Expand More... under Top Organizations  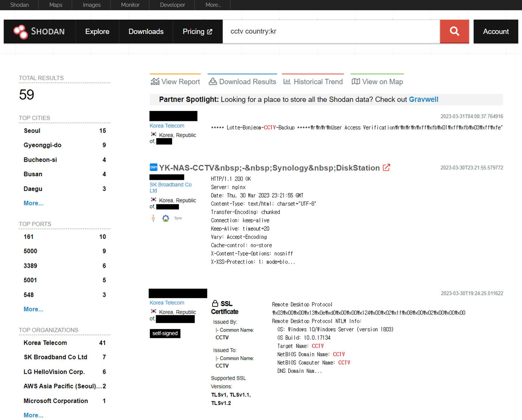point(33,415)
